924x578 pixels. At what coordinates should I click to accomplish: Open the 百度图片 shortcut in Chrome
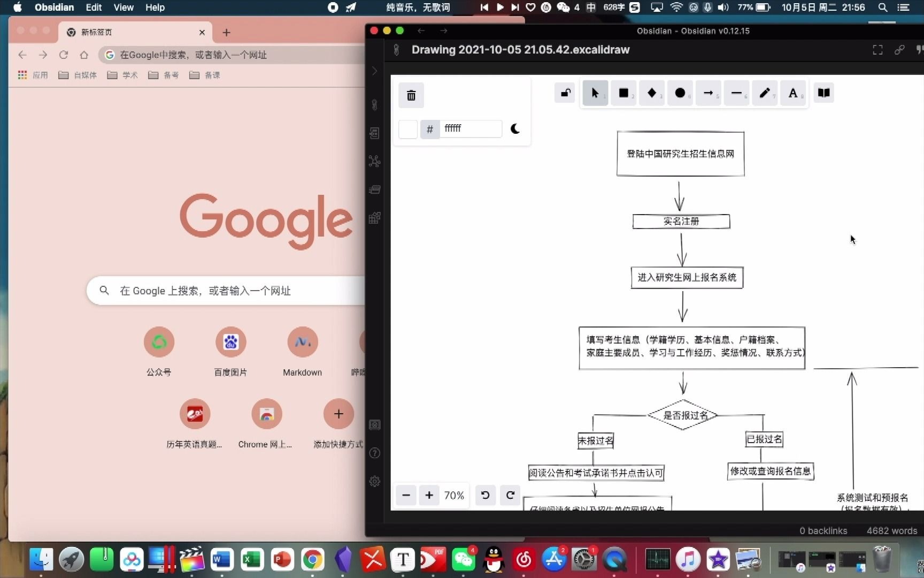pyautogui.click(x=230, y=351)
